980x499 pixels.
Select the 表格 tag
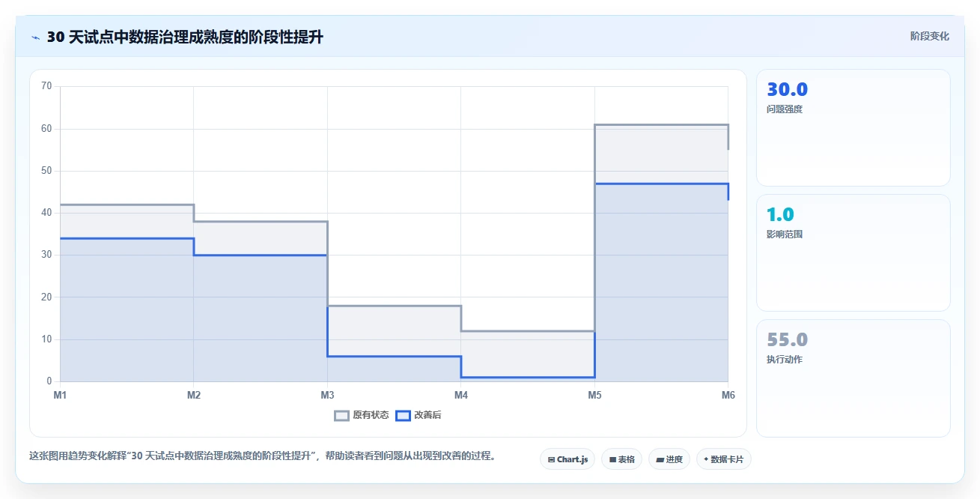[x=621, y=459]
